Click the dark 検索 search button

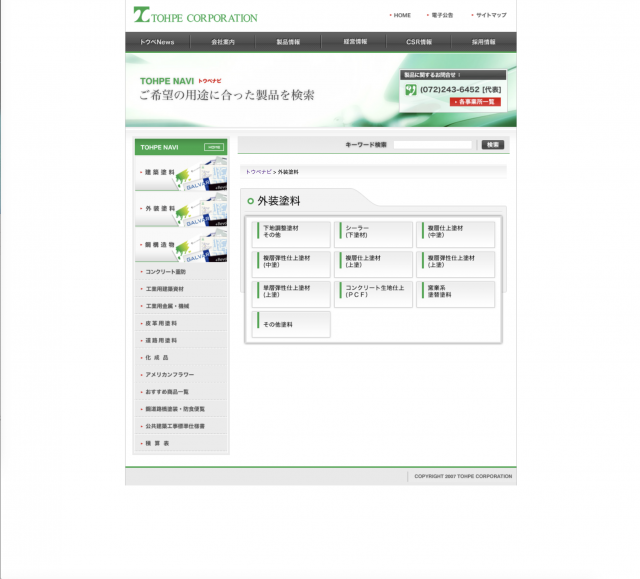pyautogui.click(x=493, y=144)
